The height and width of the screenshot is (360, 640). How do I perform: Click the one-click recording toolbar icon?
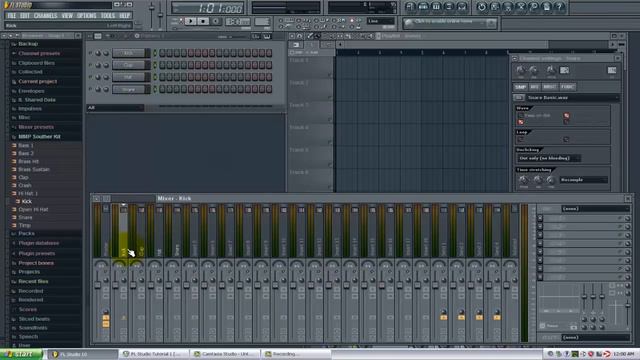click(534, 7)
